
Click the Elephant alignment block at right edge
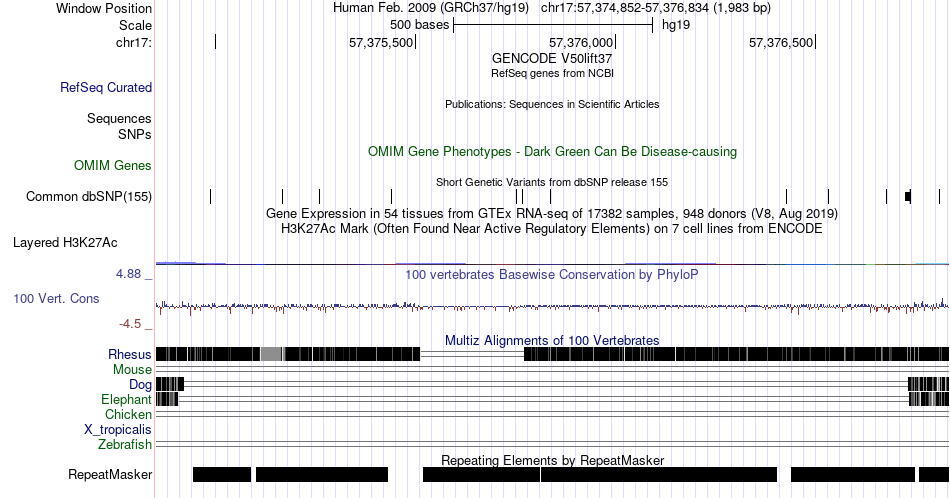[x=928, y=399]
